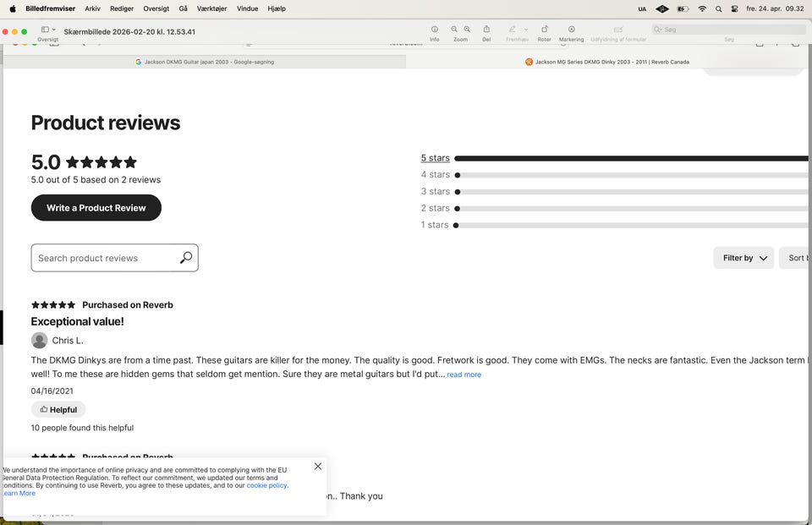
Task: Click Write a Product Review button
Action: click(96, 208)
